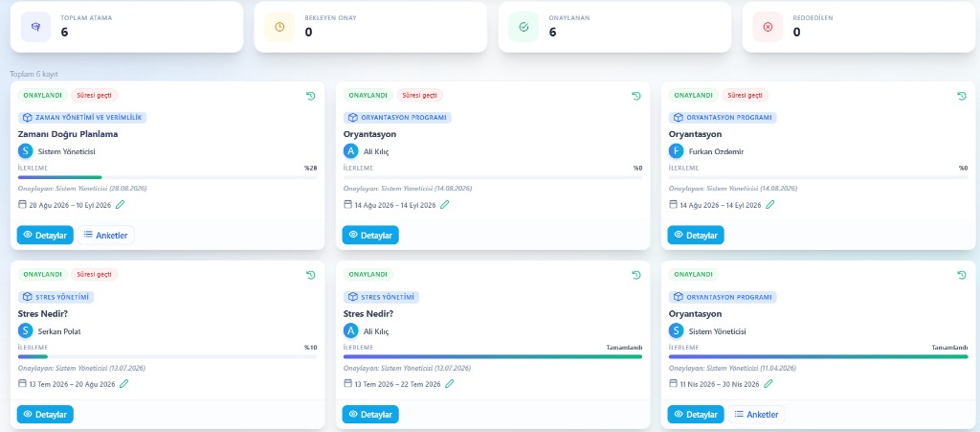This screenshot has height=432, width=980.
Task: Click the name Furkan Ozdemir
Action: [x=716, y=152]
